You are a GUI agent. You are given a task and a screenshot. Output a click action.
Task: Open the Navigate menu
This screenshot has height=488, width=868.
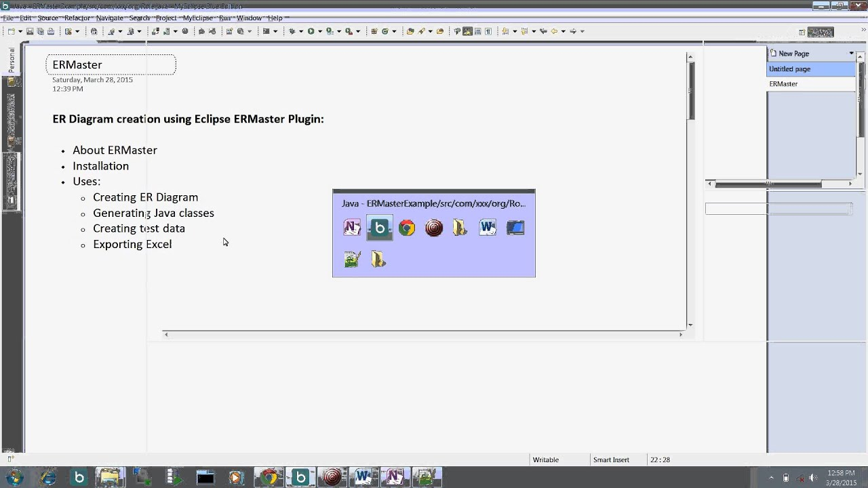(110, 18)
